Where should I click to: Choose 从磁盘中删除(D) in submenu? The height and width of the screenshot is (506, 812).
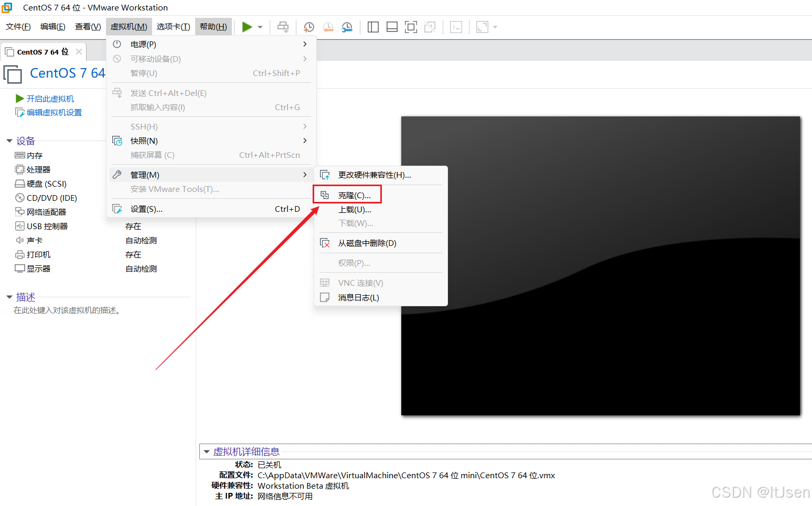click(380, 243)
